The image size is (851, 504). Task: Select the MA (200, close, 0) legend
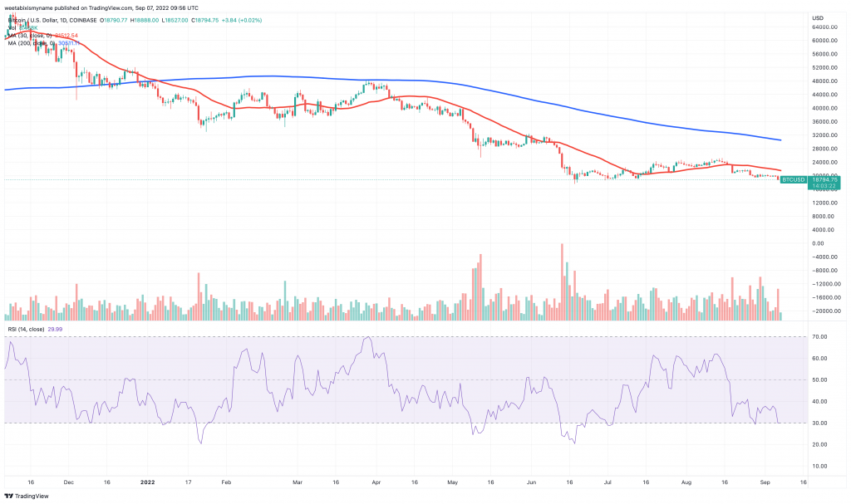[44, 43]
